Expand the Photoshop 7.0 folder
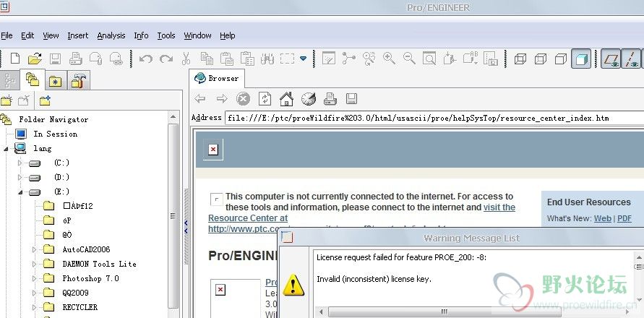 coord(35,278)
